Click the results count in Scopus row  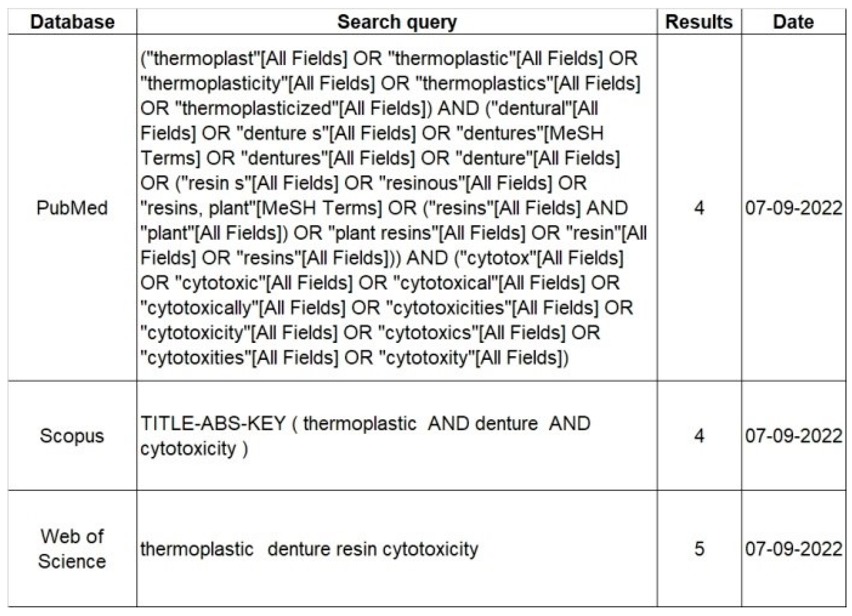point(699,436)
